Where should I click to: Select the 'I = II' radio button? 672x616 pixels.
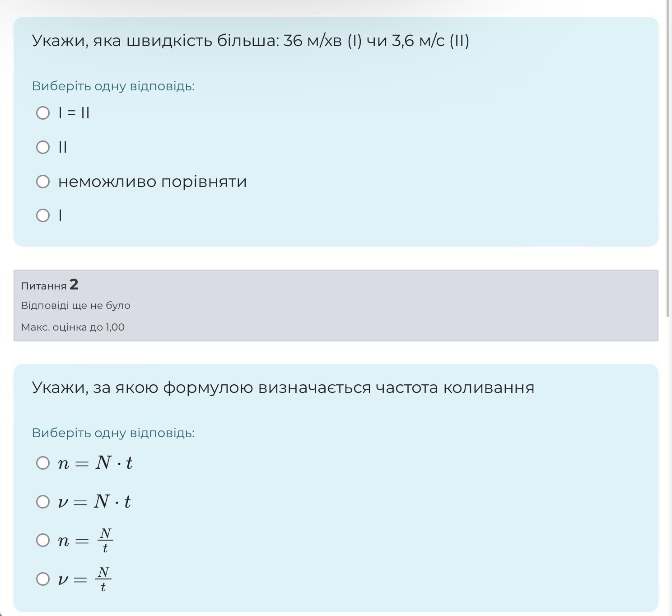43,112
